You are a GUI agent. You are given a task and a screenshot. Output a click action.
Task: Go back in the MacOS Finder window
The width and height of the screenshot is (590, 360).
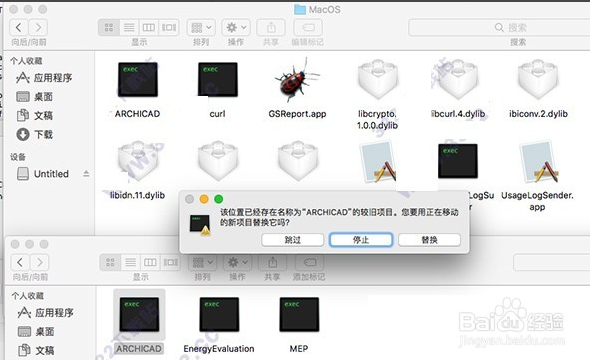click(18, 27)
